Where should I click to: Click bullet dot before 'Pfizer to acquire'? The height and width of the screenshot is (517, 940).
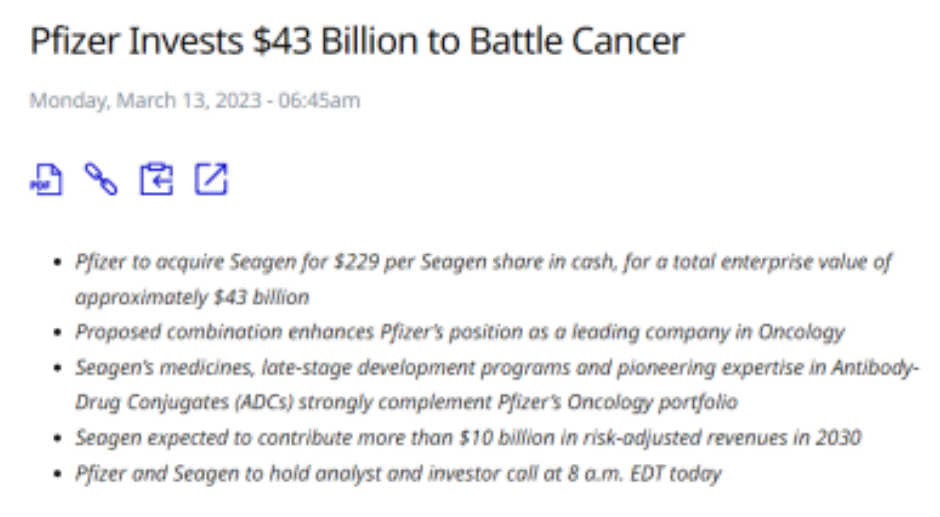(x=56, y=263)
